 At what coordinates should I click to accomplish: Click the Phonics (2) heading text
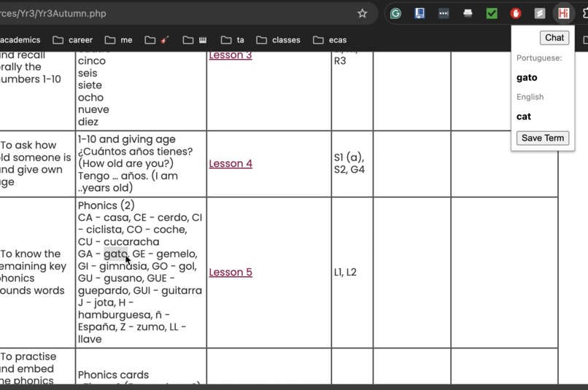pyautogui.click(x=106, y=206)
